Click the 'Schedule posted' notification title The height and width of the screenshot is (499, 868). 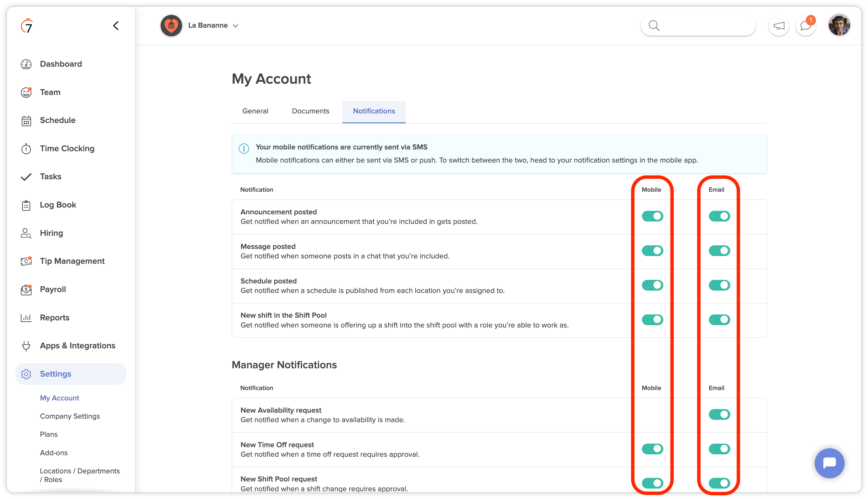pyautogui.click(x=268, y=281)
